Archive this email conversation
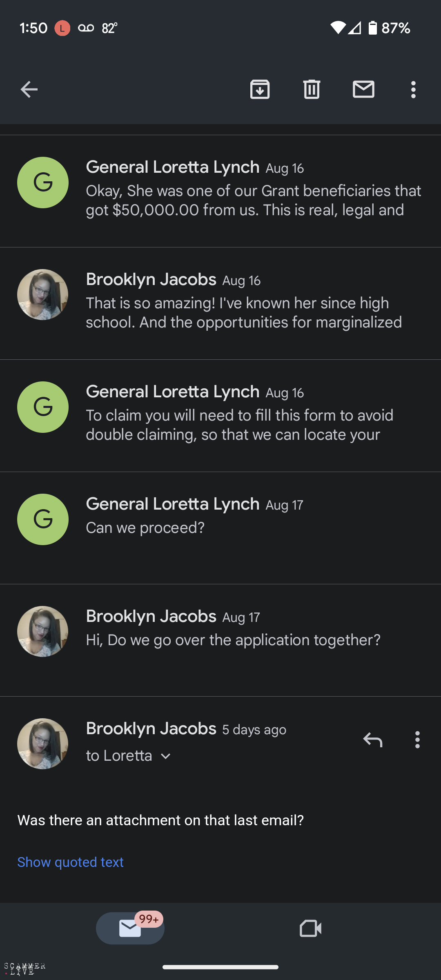The width and height of the screenshot is (441, 980). [x=260, y=89]
